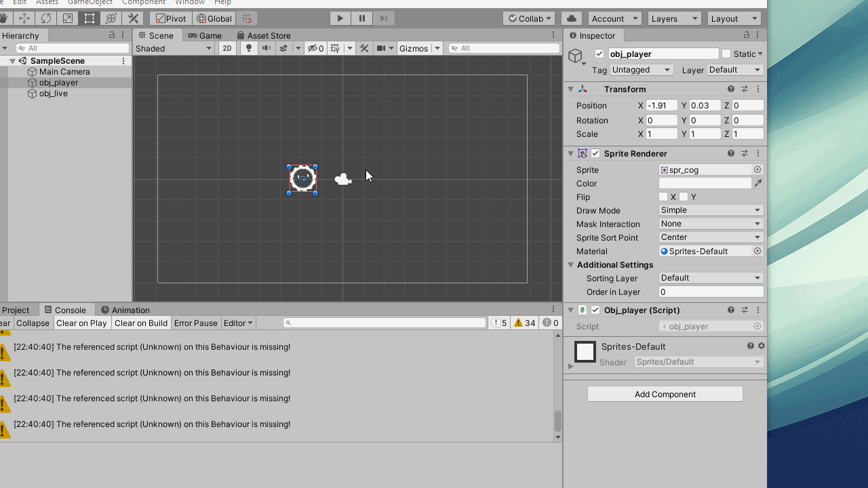Screen dimensions: 868x488
Task: Check the Flip X checkbox in Sprite Renderer
Action: [665, 197]
